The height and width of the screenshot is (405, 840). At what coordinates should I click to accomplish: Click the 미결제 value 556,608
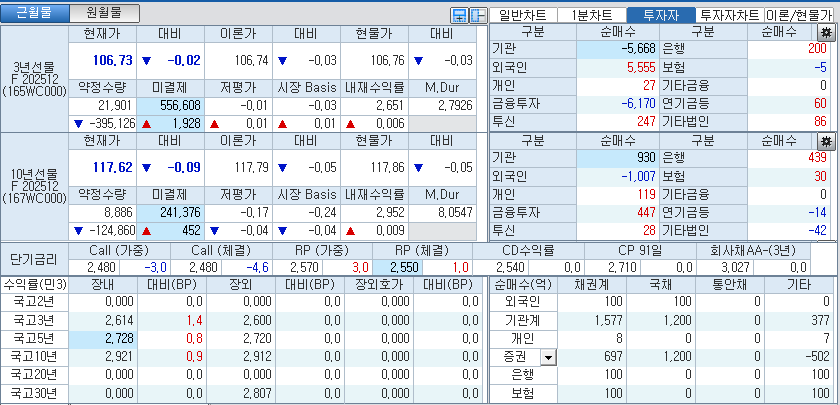(x=174, y=105)
